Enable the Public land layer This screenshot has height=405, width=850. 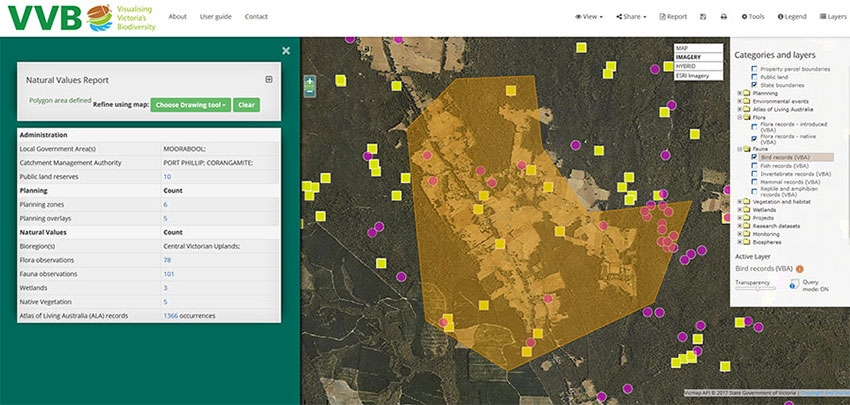754,77
